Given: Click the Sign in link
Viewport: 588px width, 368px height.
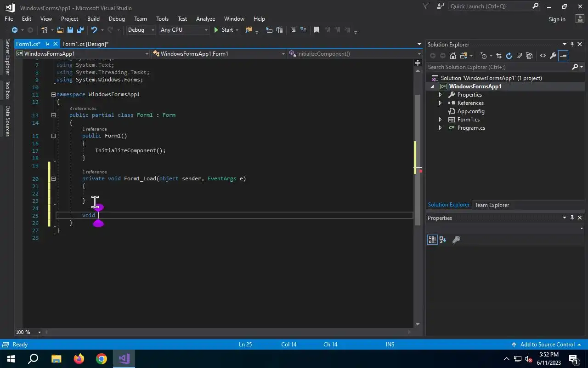Looking at the screenshot, I should (557, 19).
